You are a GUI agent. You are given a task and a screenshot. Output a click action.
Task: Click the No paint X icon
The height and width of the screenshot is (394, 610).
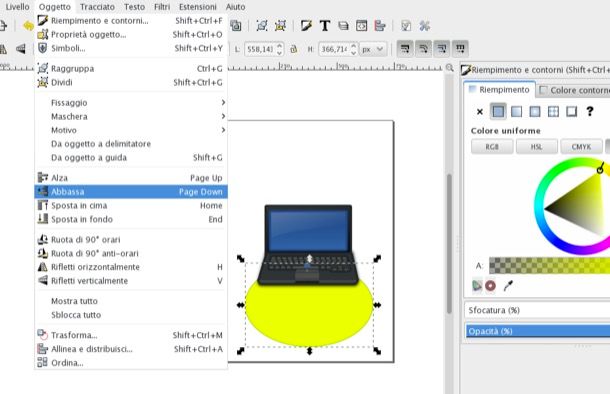pos(480,112)
